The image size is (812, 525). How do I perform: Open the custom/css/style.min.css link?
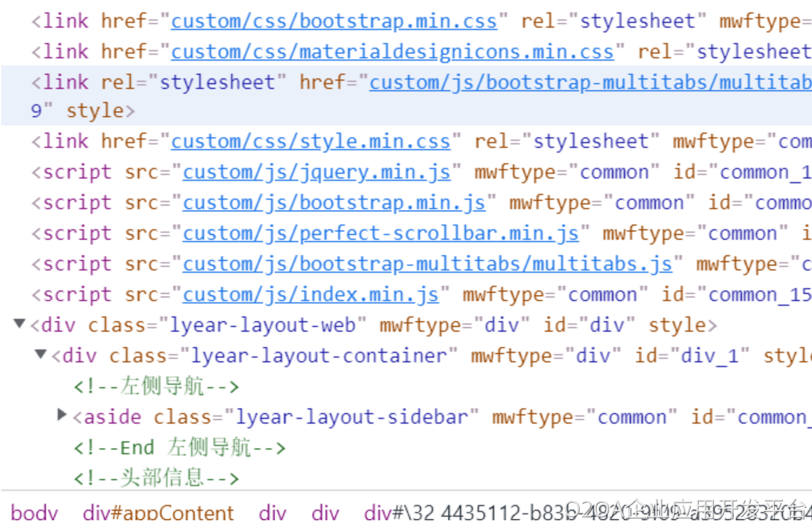tap(311, 141)
